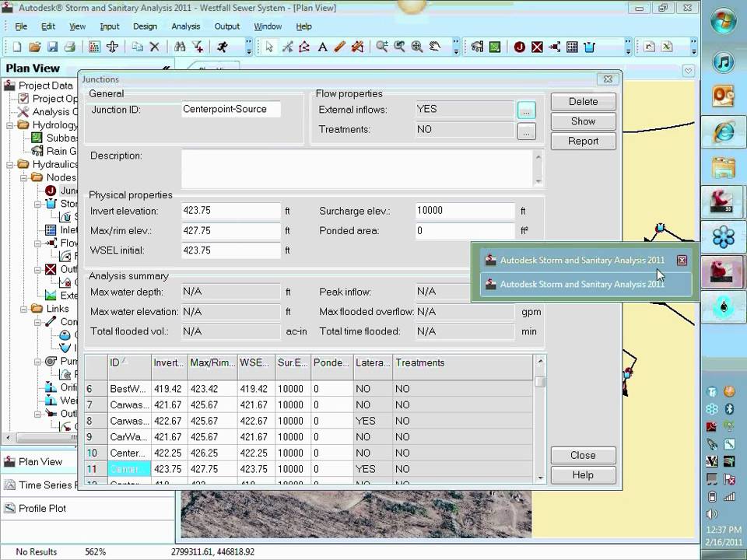Click the Report button in Junctions dialog

coord(583,141)
